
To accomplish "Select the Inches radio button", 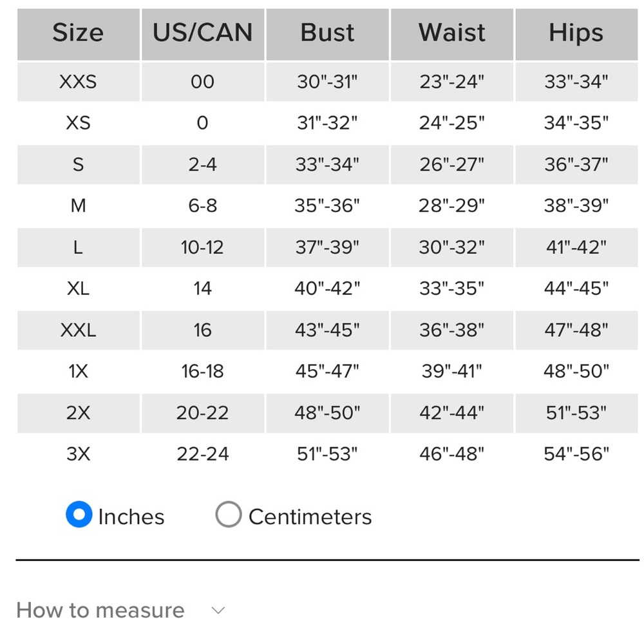I will 79,514.
